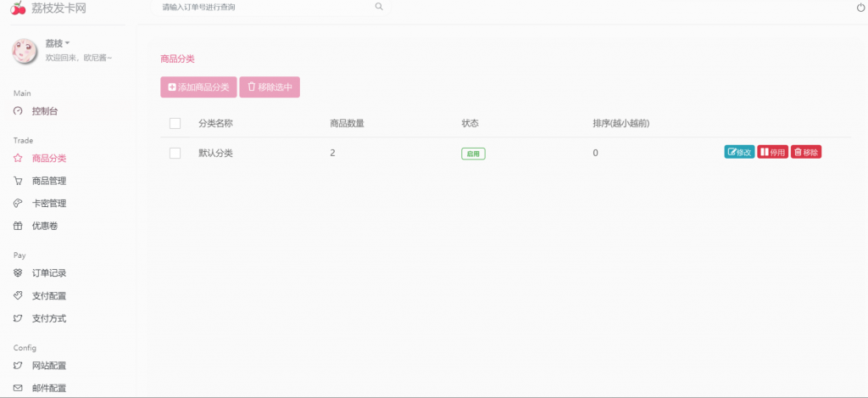The height and width of the screenshot is (398, 868).
Task: Open 优惠卷 menu entry
Action: pos(45,227)
